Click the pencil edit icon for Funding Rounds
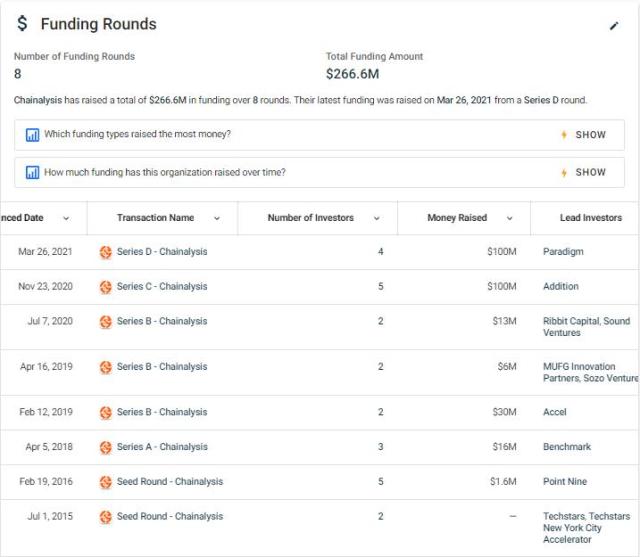Screen dimensions: 640x557 coord(614,26)
